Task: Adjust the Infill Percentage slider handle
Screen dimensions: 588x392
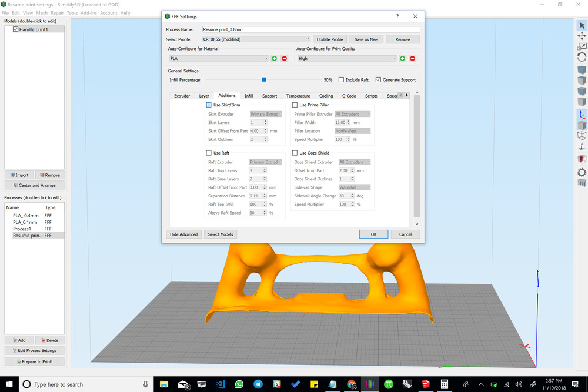Action: [264, 79]
